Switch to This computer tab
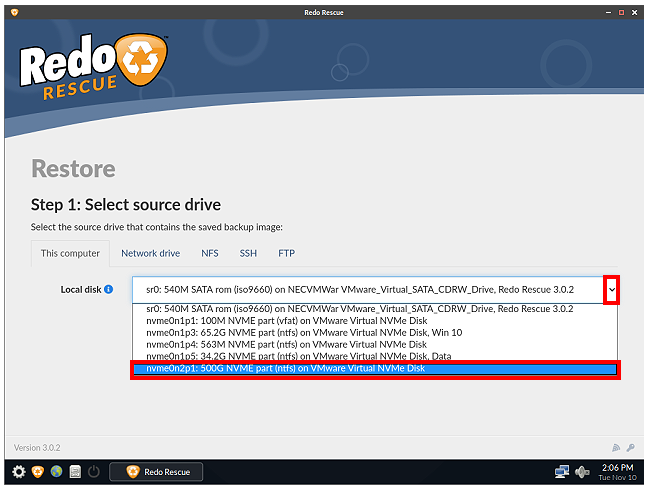 pyautogui.click(x=70, y=253)
